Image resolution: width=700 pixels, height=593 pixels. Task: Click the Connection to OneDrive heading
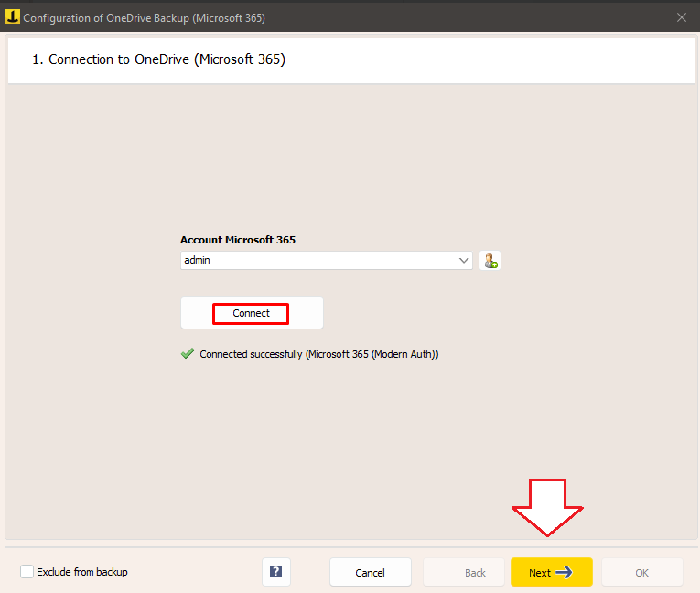158,59
